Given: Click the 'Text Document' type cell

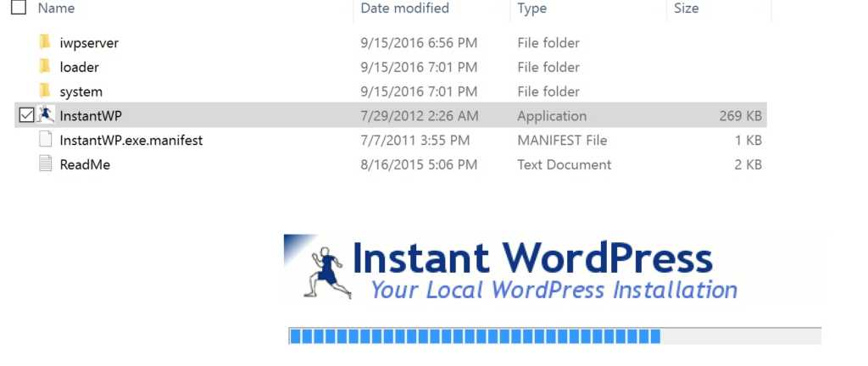Looking at the screenshot, I should (x=564, y=164).
